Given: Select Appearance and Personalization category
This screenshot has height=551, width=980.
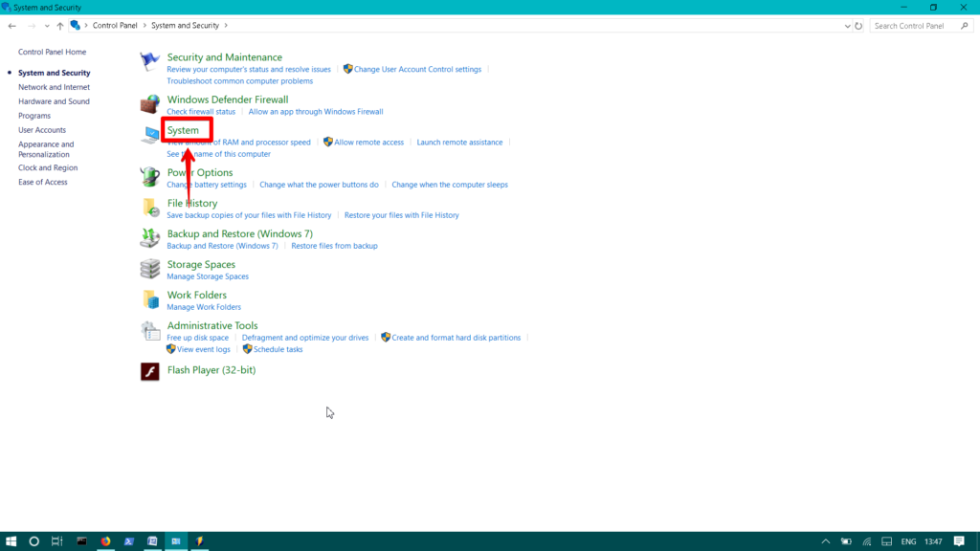Looking at the screenshot, I should click(46, 149).
